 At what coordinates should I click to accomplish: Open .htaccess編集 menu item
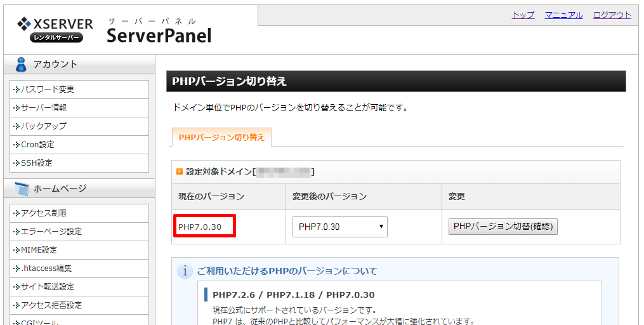pos(46,269)
